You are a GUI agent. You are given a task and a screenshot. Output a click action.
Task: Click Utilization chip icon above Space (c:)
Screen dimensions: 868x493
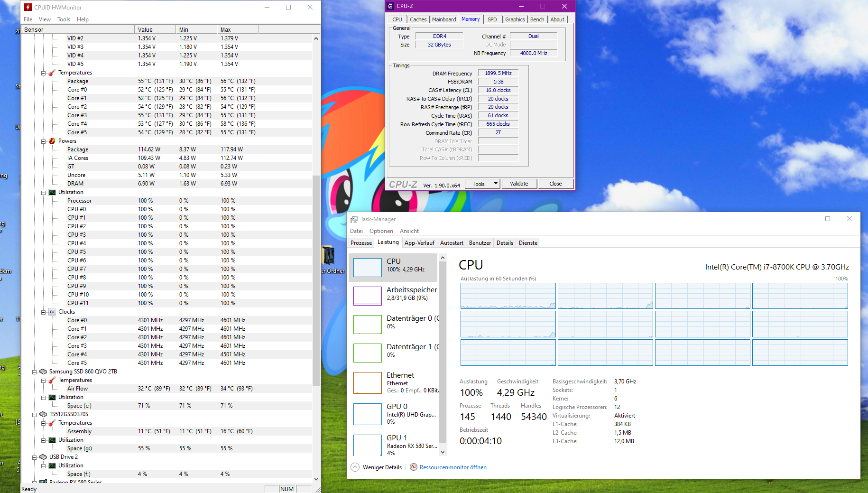pos(52,397)
